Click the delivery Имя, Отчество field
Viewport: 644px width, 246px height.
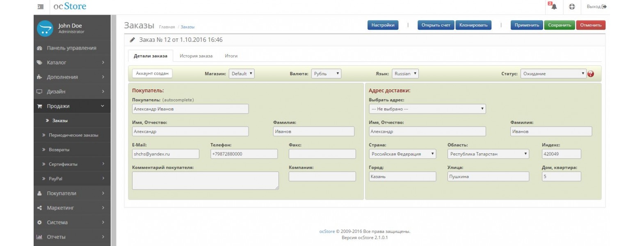pyautogui.click(x=427, y=132)
